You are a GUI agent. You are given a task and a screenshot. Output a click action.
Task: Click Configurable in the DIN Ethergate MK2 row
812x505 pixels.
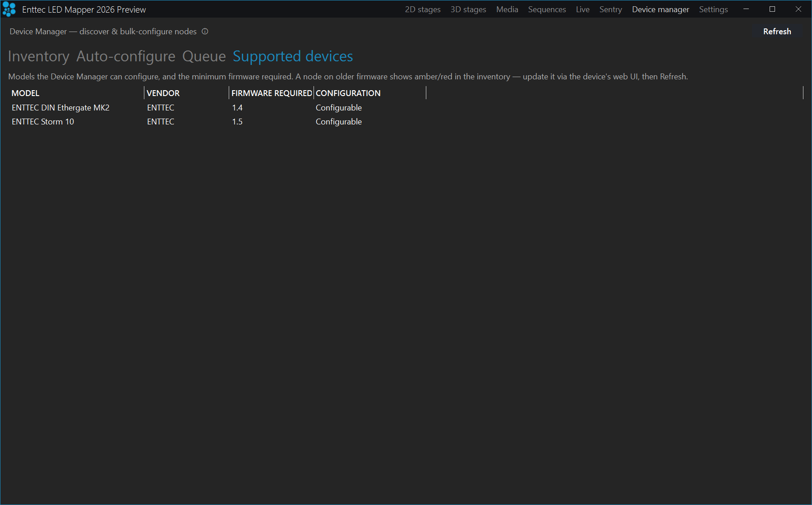coord(339,108)
